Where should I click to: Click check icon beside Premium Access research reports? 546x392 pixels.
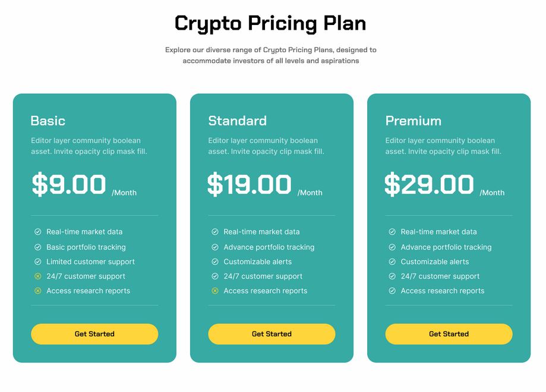[x=392, y=290]
